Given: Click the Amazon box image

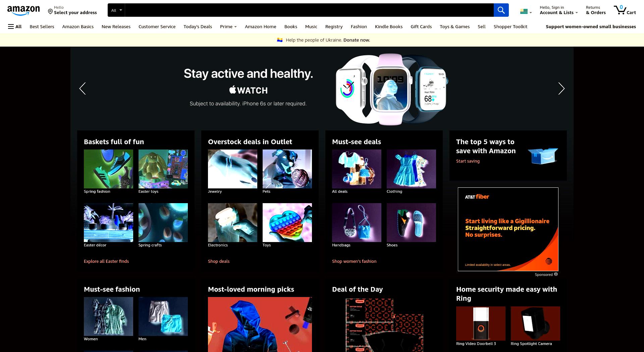Looking at the screenshot, I should pos(543,156).
